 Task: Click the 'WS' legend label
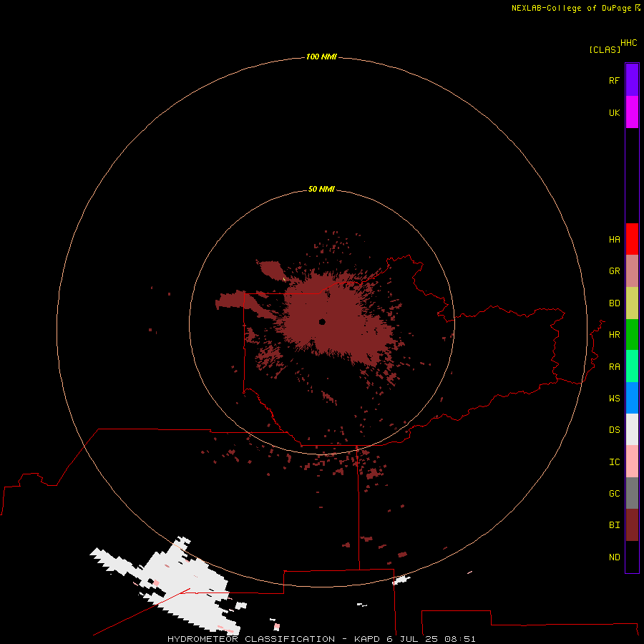point(614,398)
